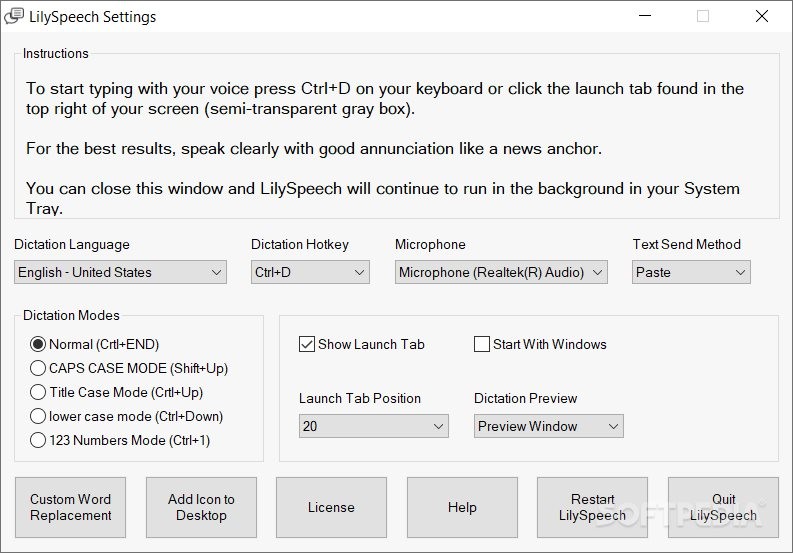Select CAPS CASE MODE radio button

pyautogui.click(x=38, y=368)
